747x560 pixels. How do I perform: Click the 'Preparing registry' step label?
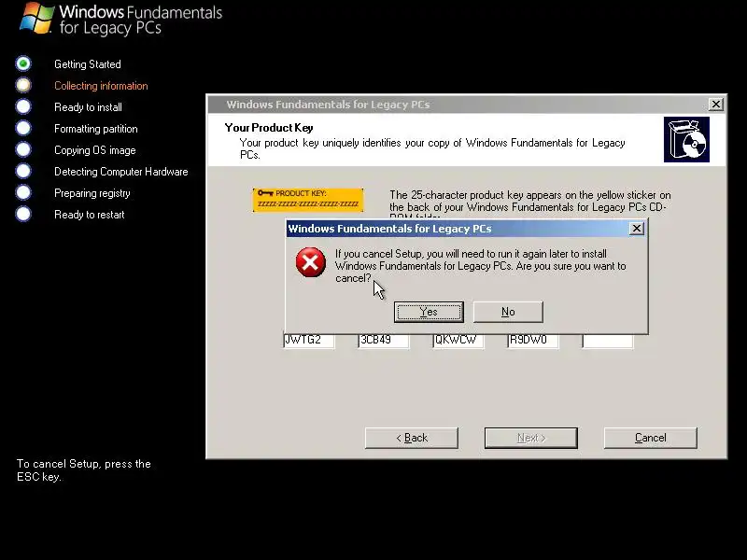pyautogui.click(x=92, y=193)
